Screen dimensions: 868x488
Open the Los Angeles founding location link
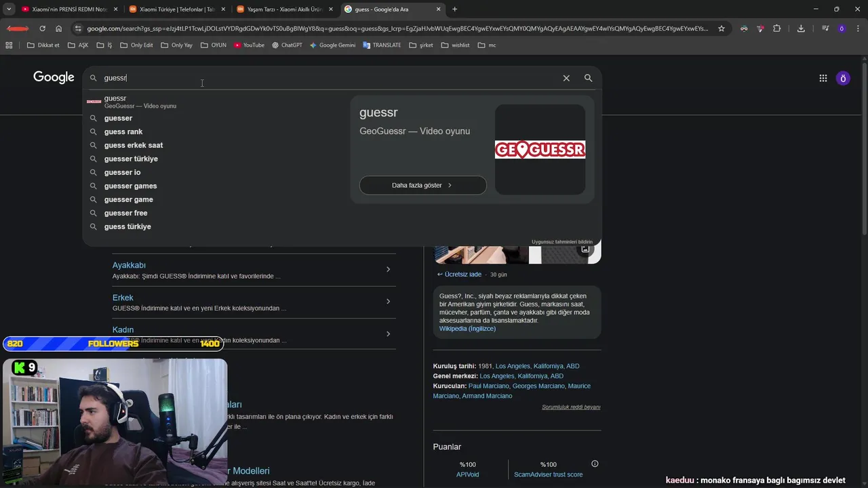[x=537, y=366]
